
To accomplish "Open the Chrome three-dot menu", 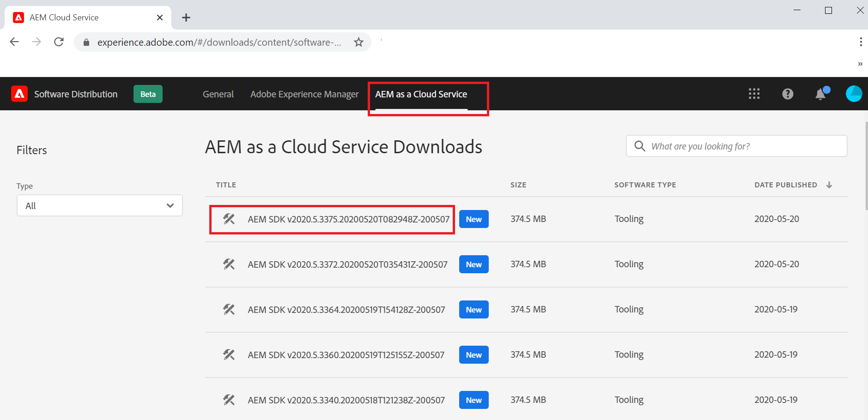I will 861,42.
